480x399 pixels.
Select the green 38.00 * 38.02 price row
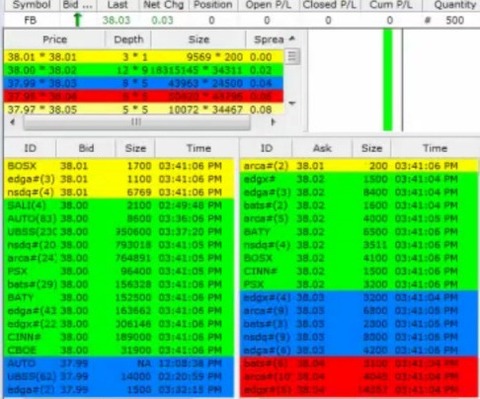click(x=144, y=70)
